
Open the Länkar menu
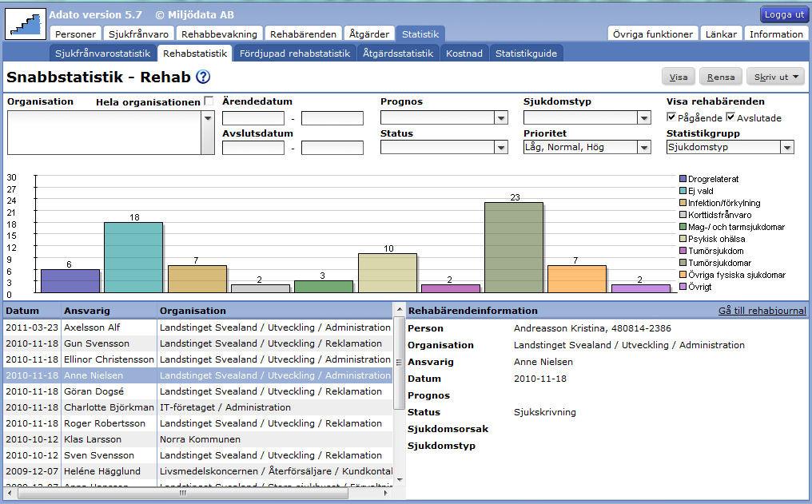(721, 34)
